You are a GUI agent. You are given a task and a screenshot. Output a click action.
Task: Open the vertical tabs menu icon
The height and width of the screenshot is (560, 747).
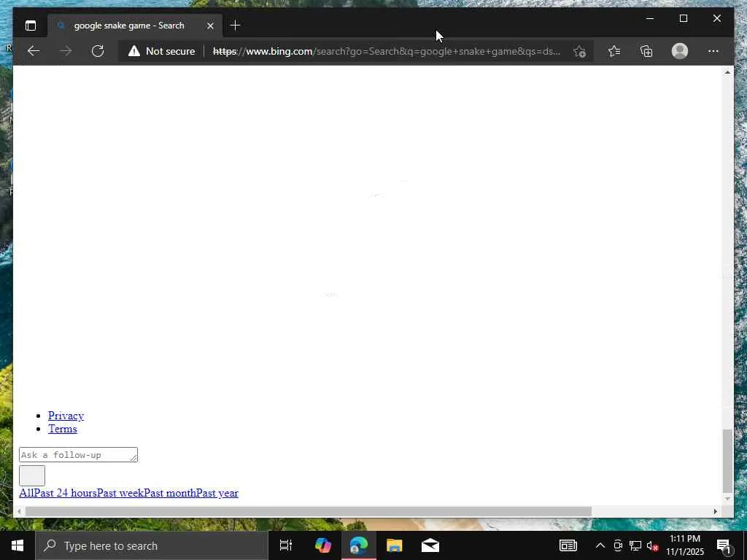tap(31, 26)
